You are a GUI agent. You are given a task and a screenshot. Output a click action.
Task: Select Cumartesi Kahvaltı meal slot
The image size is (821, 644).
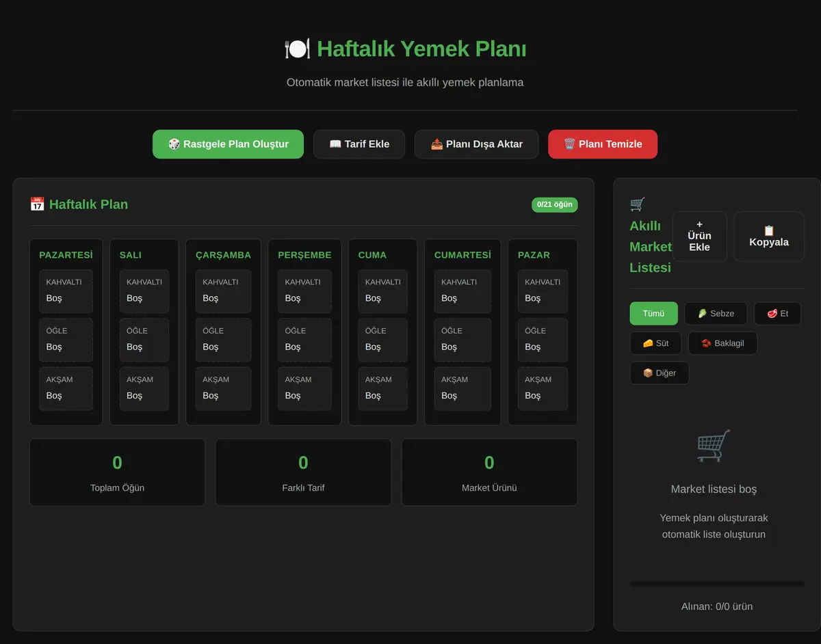(x=462, y=291)
